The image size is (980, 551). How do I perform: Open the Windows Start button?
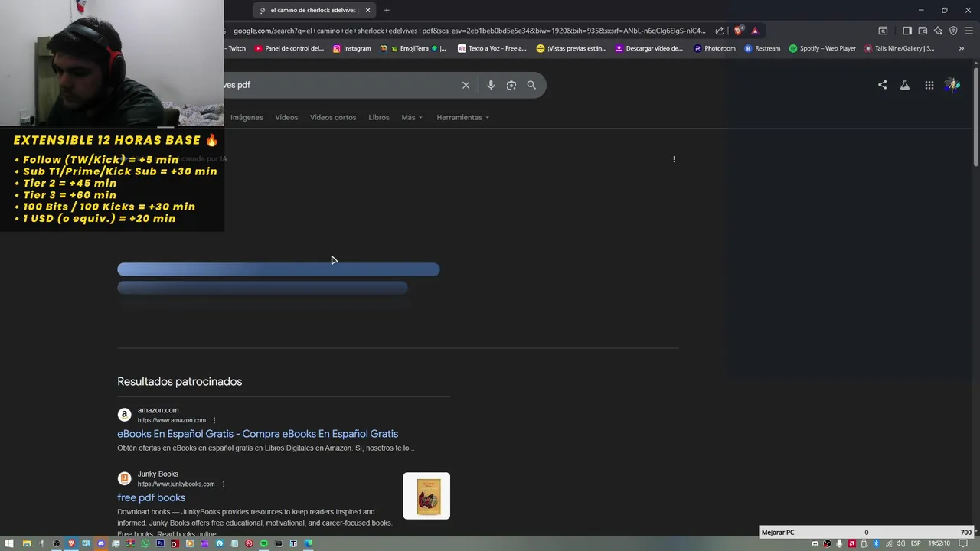9,543
